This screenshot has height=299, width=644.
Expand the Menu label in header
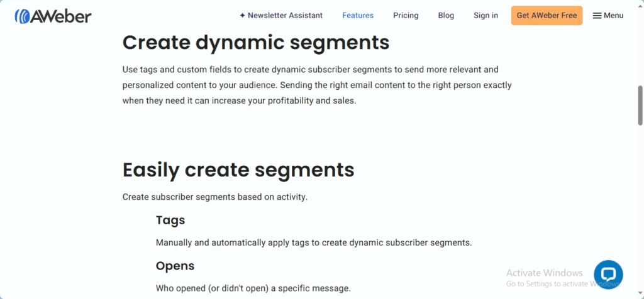click(x=614, y=16)
